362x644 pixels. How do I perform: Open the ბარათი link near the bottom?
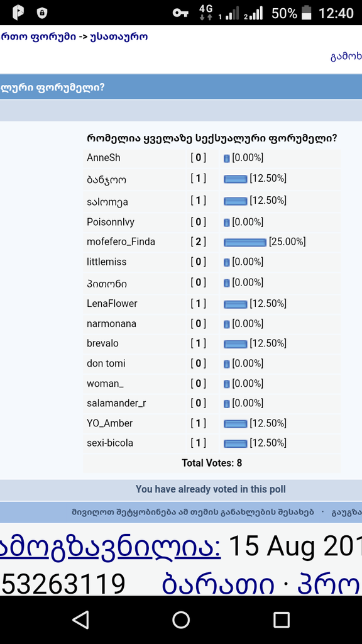218,584
